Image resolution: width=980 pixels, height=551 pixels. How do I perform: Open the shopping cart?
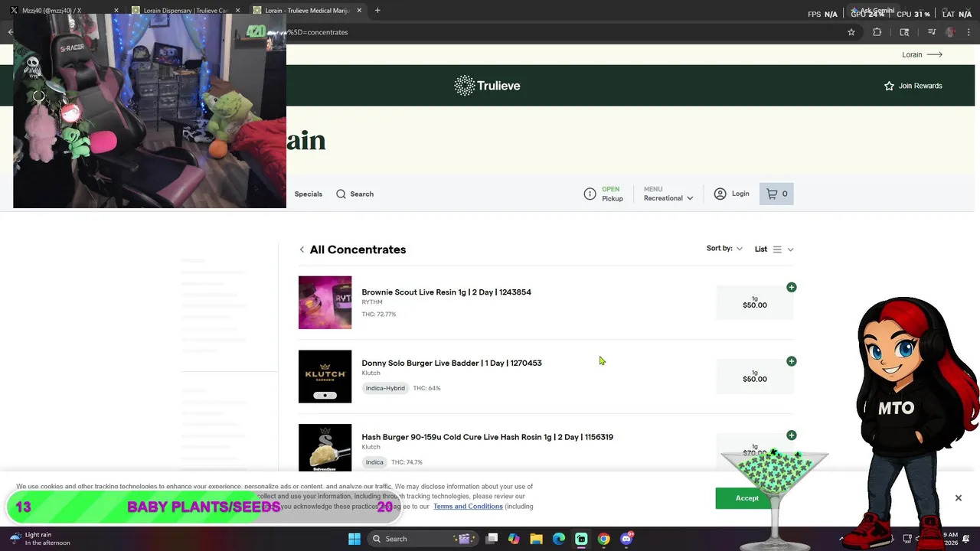pos(776,194)
